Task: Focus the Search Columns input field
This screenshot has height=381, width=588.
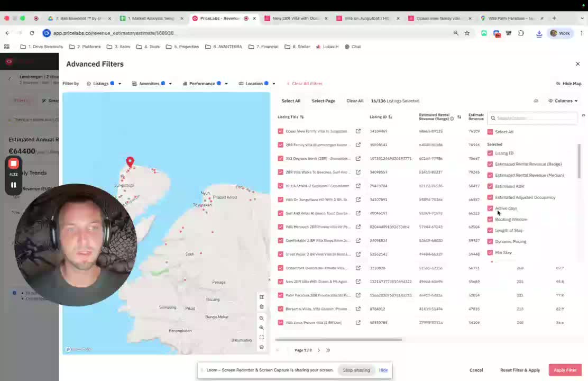Action: [533, 118]
